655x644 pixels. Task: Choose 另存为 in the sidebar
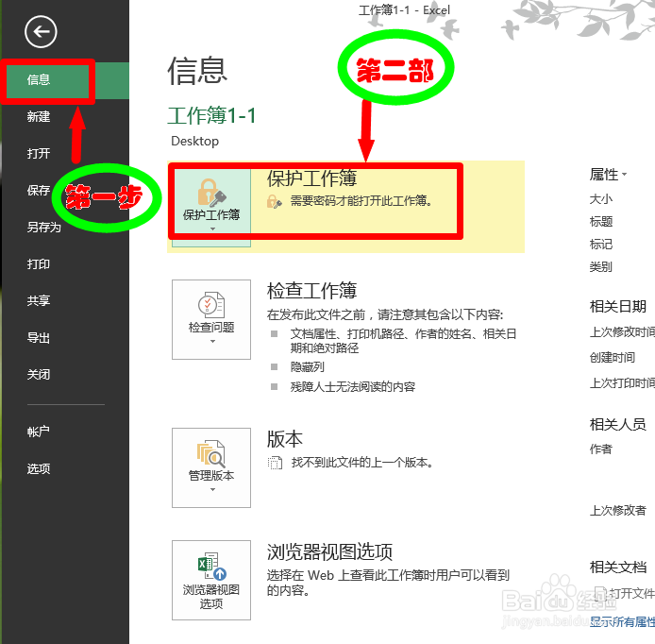coord(43,228)
